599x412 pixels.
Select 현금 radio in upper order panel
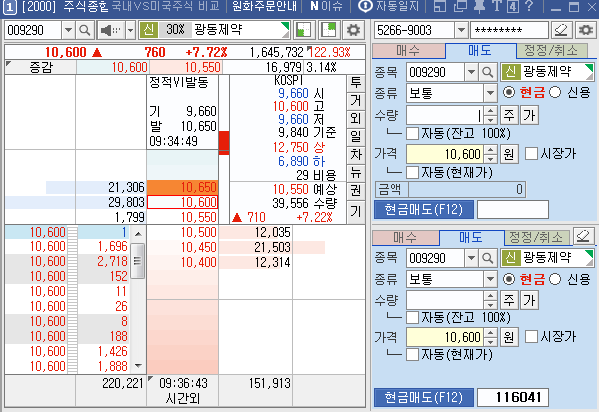[x=509, y=92]
